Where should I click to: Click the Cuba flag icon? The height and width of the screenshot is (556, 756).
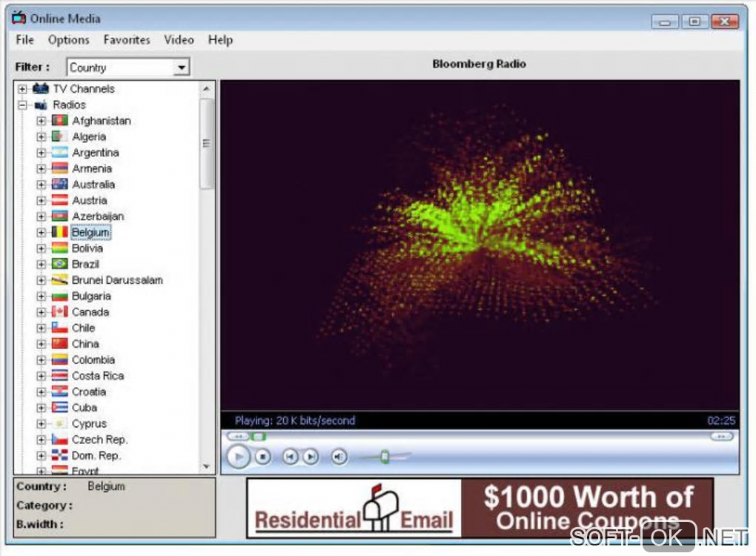(x=60, y=407)
